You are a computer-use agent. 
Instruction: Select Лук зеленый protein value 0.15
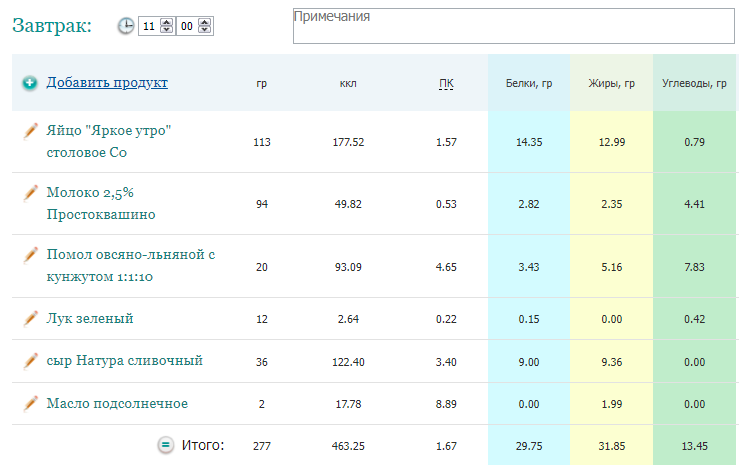click(x=529, y=320)
